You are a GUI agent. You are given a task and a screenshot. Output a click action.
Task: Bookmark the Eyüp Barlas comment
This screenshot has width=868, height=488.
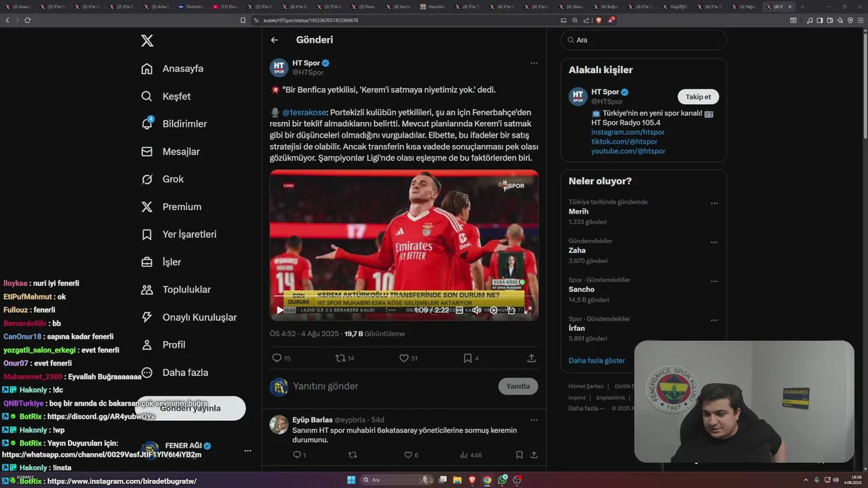point(519,455)
